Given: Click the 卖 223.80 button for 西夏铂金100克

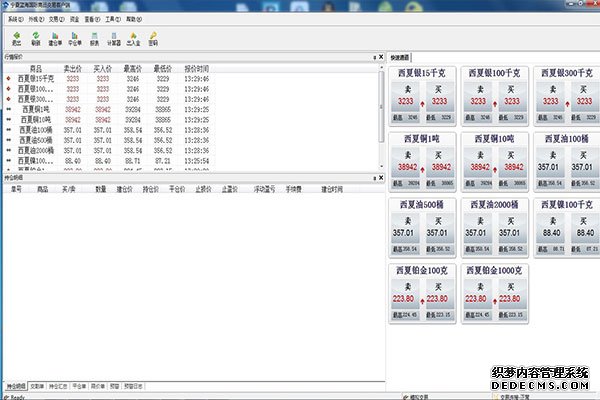Looking at the screenshot, I should point(404,293).
